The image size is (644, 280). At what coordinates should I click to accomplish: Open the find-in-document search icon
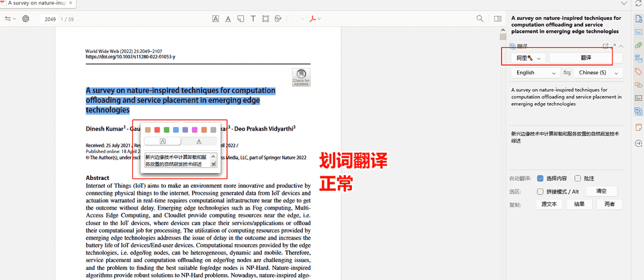click(480, 19)
